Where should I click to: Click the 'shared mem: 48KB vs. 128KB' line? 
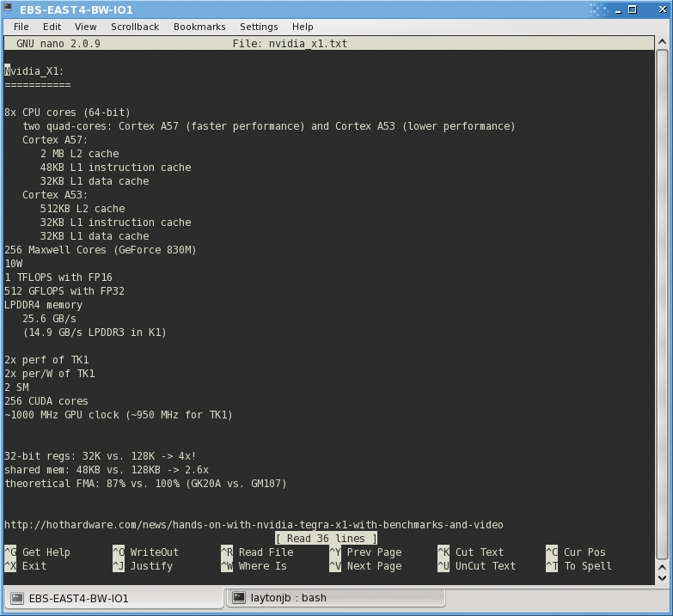(x=106, y=470)
